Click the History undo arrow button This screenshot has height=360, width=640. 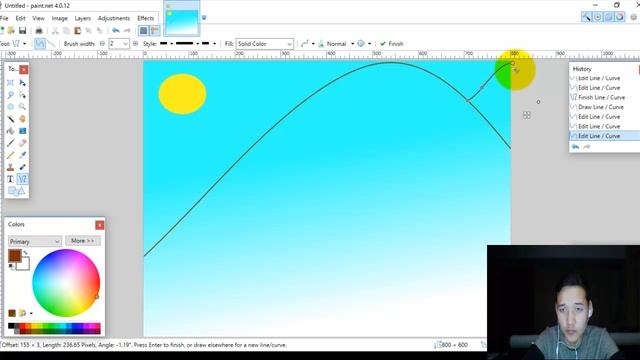(576, 147)
